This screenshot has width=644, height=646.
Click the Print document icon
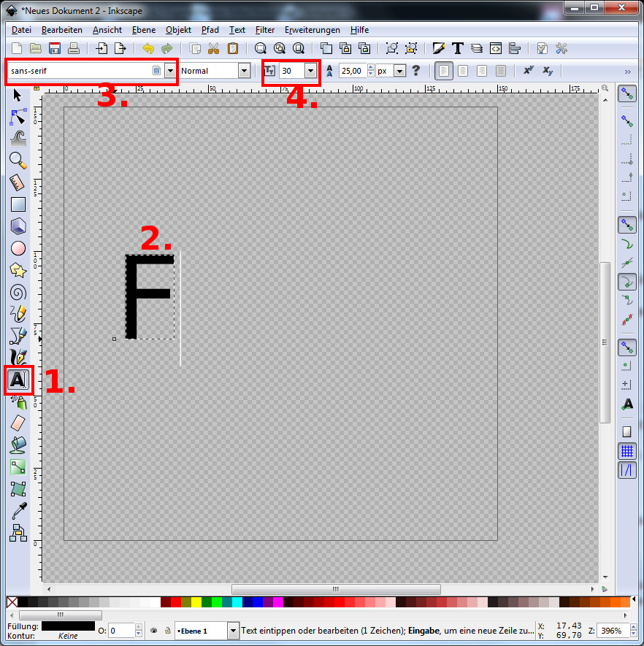pos(73,49)
